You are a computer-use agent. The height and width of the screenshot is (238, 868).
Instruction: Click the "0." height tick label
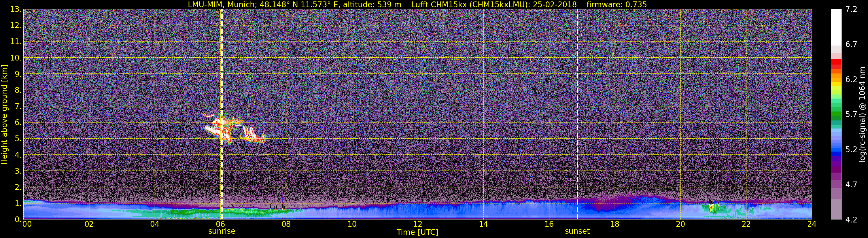[x=18, y=219]
